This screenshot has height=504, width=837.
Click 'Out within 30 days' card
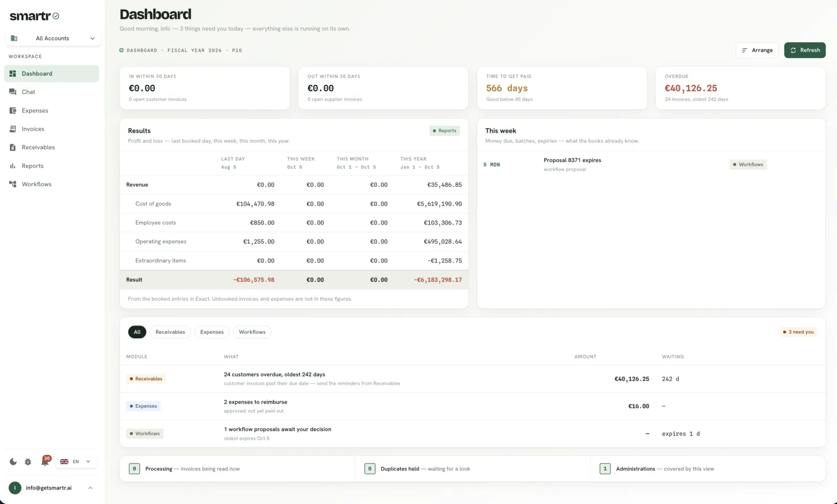[x=383, y=88]
